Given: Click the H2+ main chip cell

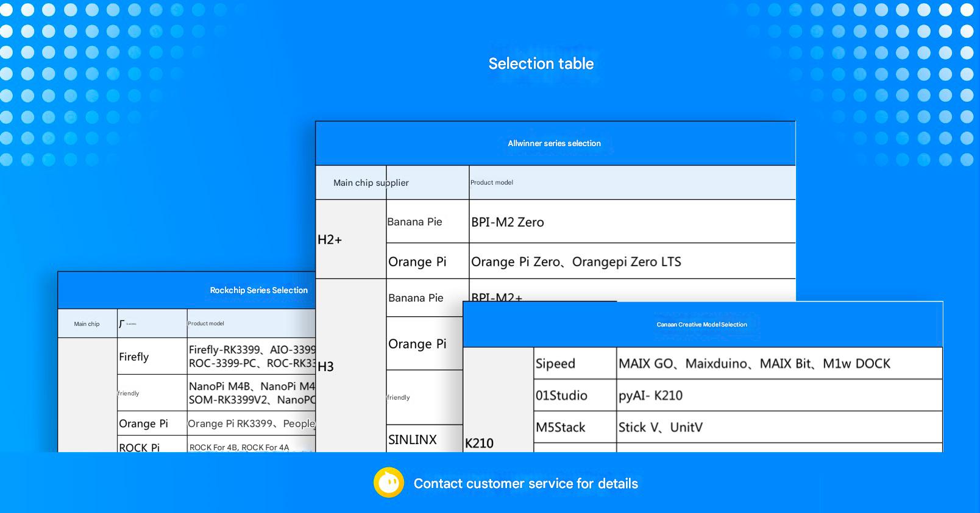Looking at the screenshot, I should (350, 239).
